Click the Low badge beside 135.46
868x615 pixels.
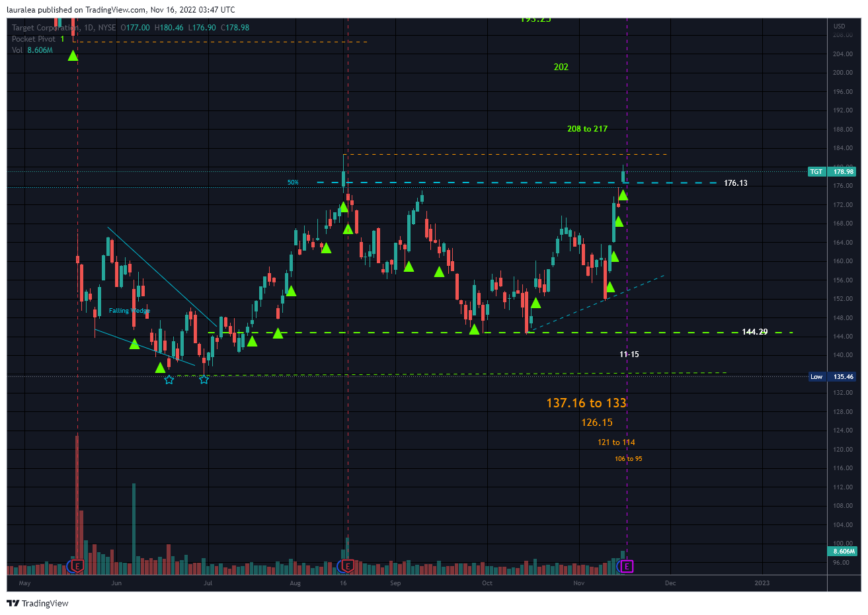click(x=816, y=377)
